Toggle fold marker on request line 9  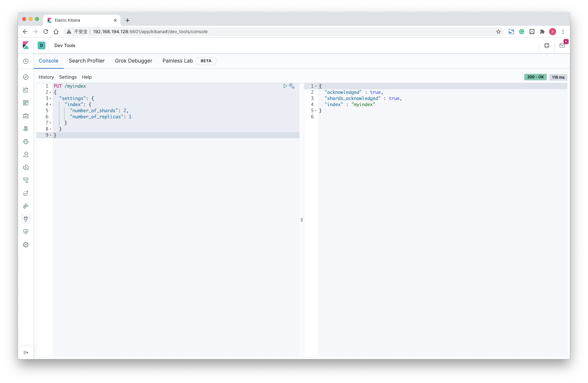coord(51,135)
